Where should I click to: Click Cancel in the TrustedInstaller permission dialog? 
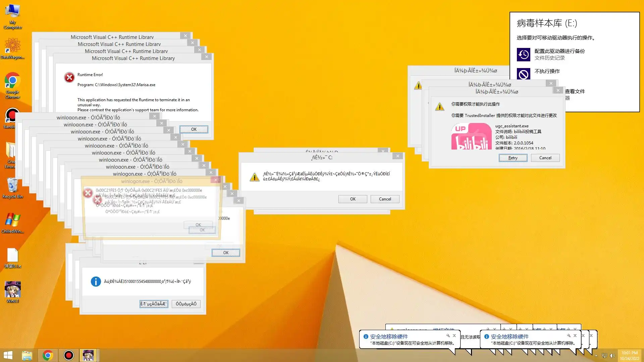coord(545,158)
